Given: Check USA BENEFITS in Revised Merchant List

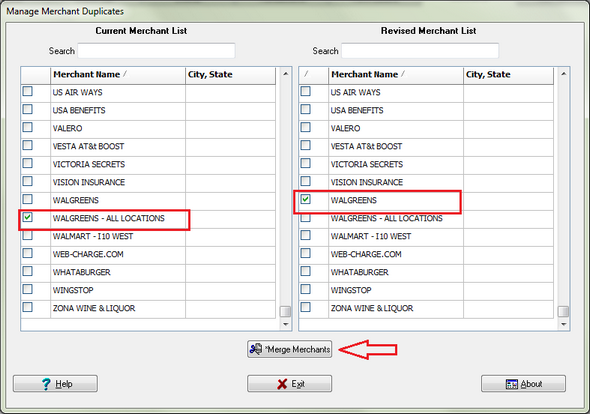Looking at the screenshot, I should [x=306, y=109].
